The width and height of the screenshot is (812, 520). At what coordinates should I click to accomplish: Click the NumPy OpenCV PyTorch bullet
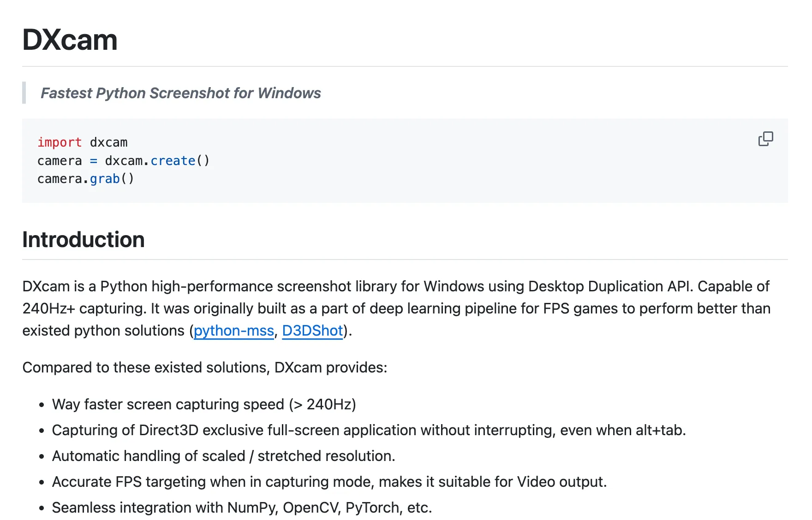pyautogui.click(x=242, y=508)
